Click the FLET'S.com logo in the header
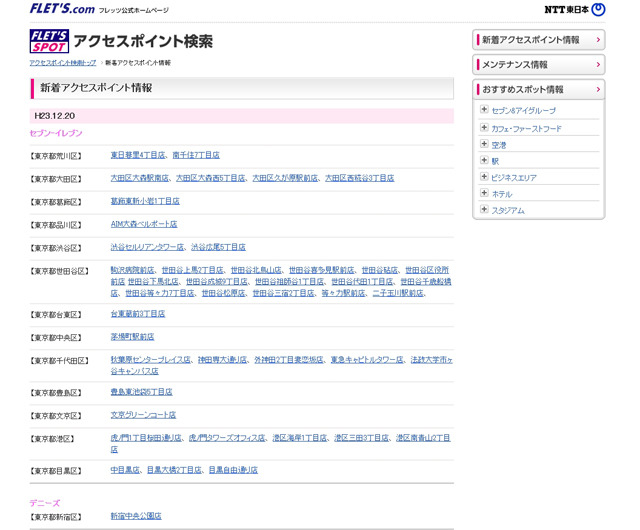 (62, 9)
